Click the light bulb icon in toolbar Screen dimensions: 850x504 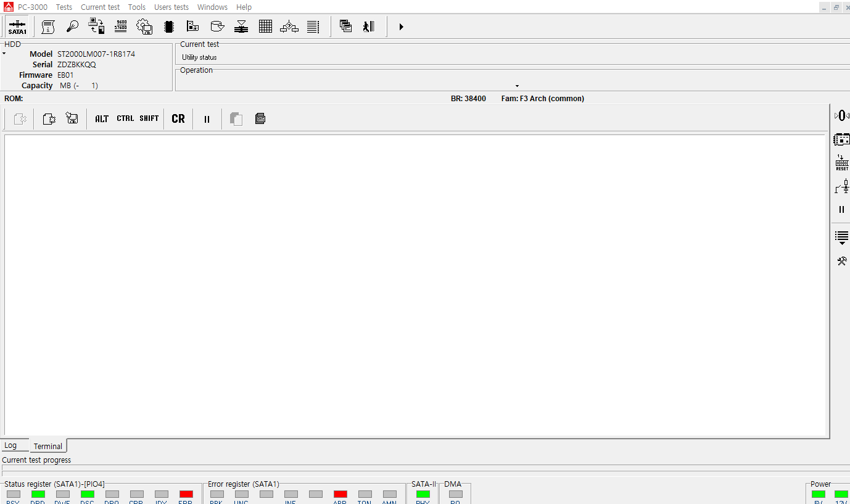73,27
